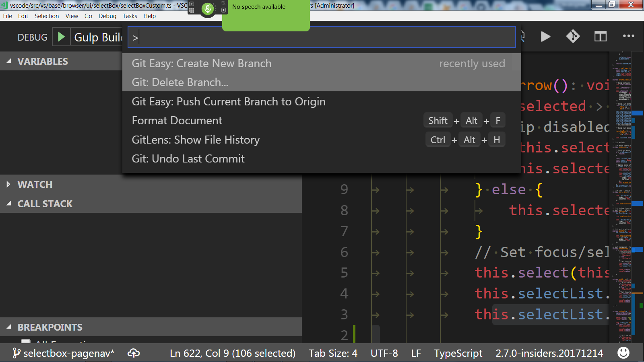Image resolution: width=644 pixels, height=362 pixels.
Task: Open the File menu
Action: click(x=8, y=16)
